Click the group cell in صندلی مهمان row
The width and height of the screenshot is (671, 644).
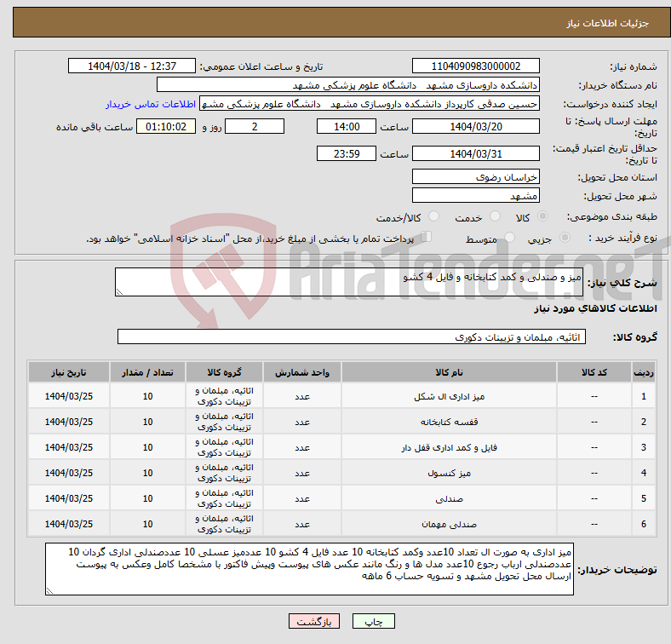tap(224, 524)
